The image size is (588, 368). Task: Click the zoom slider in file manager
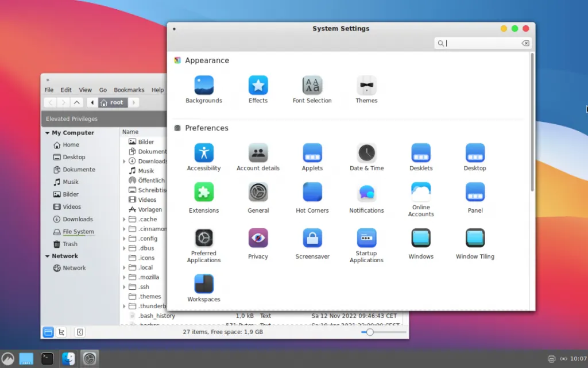(x=370, y=332)
